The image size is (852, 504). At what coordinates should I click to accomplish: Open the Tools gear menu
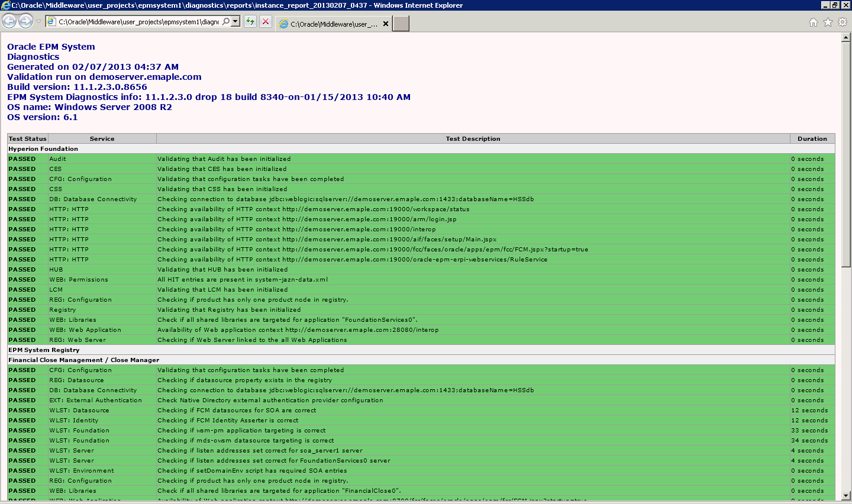843,22
